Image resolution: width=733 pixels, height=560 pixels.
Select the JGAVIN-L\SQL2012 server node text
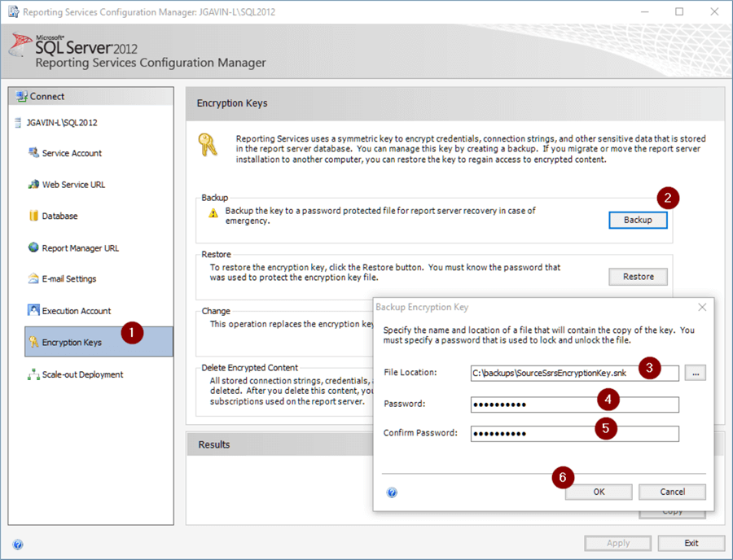[x=62, y=123]
